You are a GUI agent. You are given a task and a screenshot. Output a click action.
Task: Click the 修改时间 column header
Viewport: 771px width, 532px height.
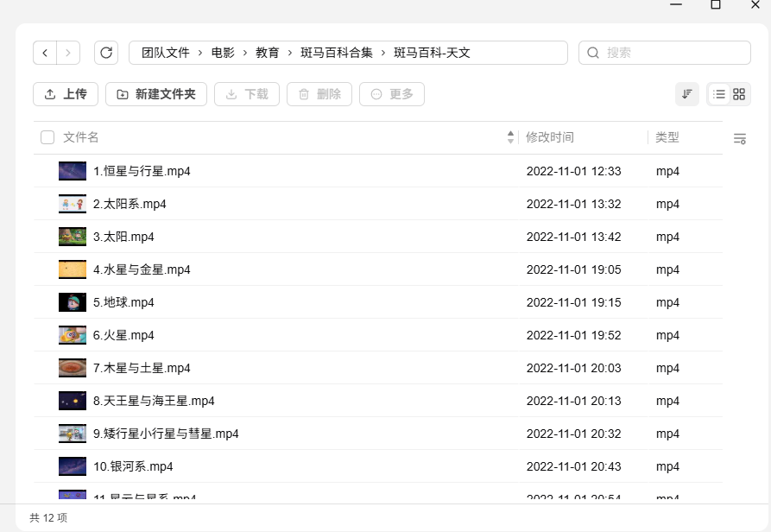pyautogui.click(x=550, y=137)
